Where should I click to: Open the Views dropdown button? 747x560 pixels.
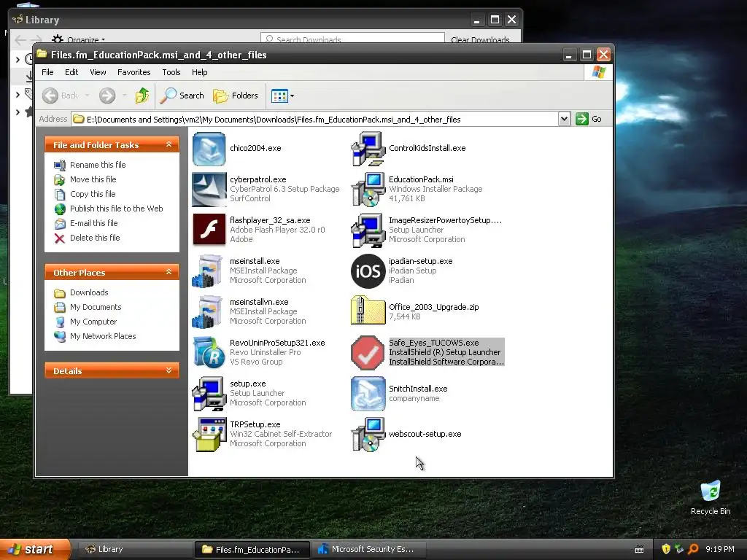click(282, 96)
